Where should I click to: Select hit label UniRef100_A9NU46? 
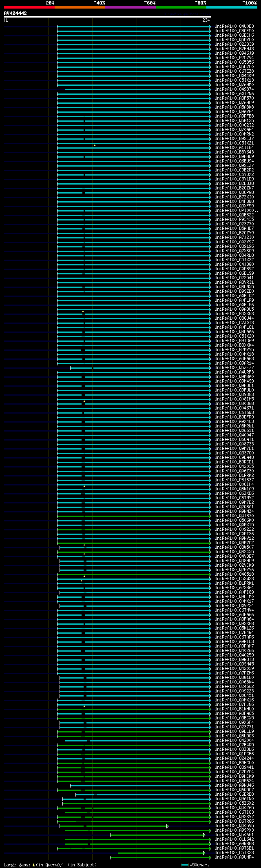[234, 785]
